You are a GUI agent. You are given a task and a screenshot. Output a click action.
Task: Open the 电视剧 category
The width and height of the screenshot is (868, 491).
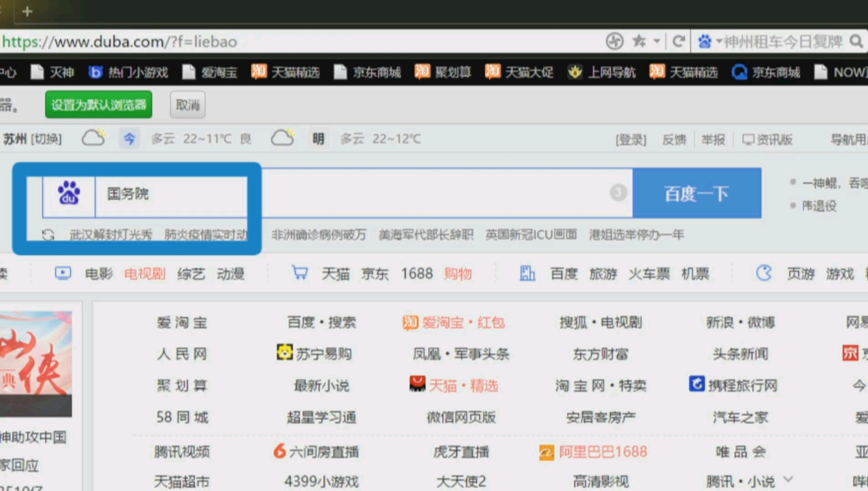point(145,274)
